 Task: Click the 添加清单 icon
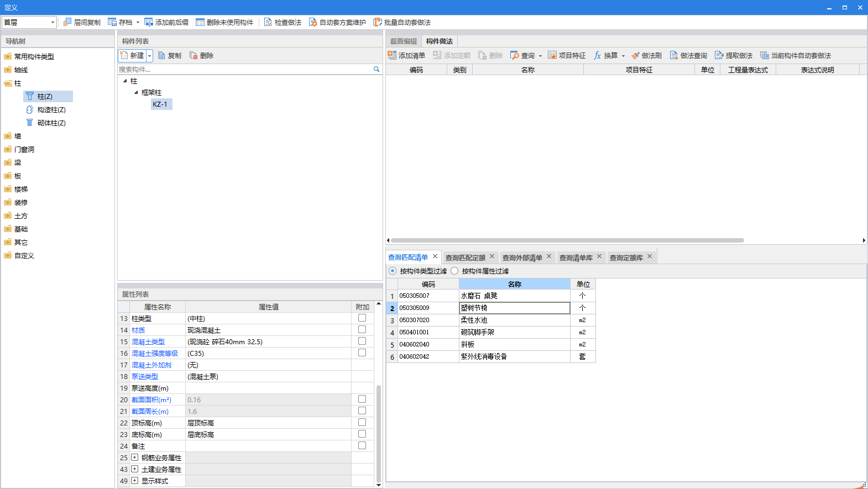click(x=392, y=55)
